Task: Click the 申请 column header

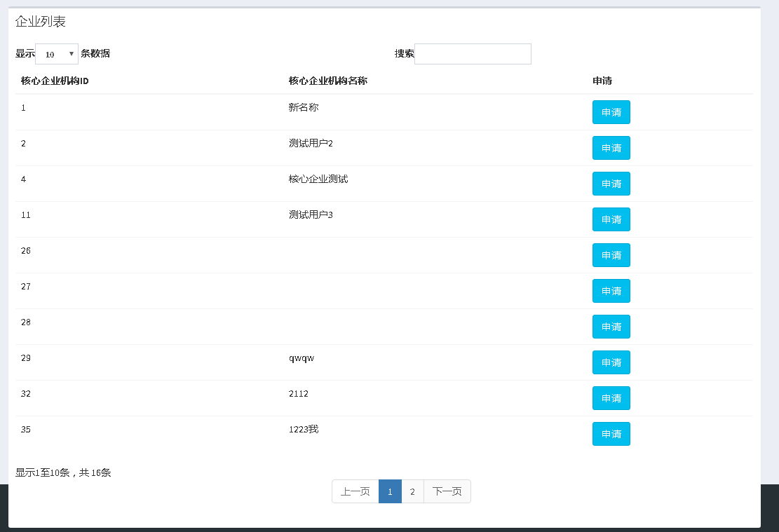Action: tap(602, 81)
